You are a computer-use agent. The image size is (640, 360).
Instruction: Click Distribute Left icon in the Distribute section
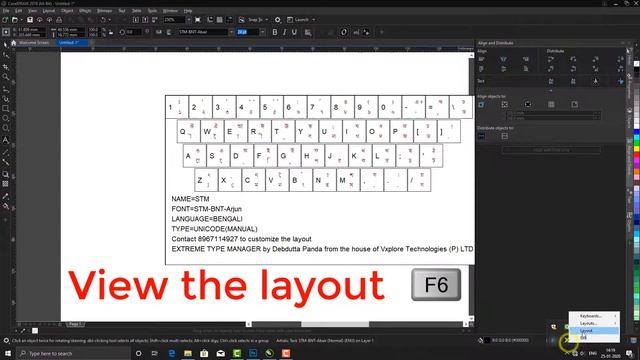coord(551,60)
